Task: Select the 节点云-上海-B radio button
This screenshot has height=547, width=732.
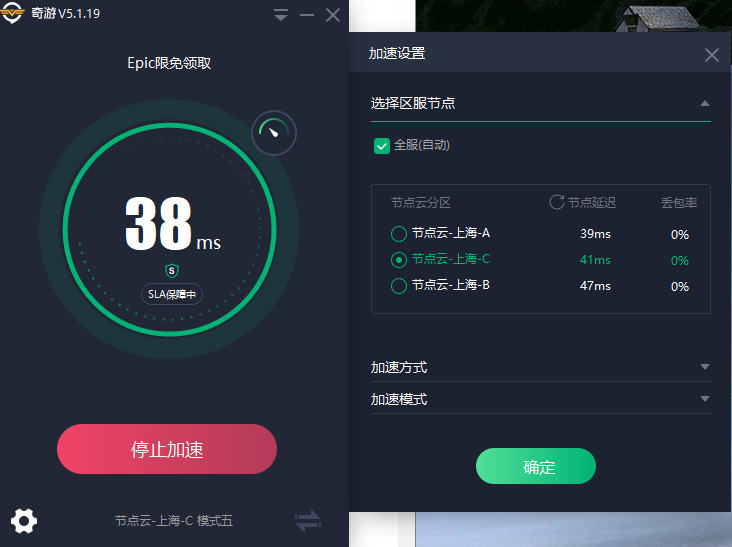Action: (x=399, y=286)
